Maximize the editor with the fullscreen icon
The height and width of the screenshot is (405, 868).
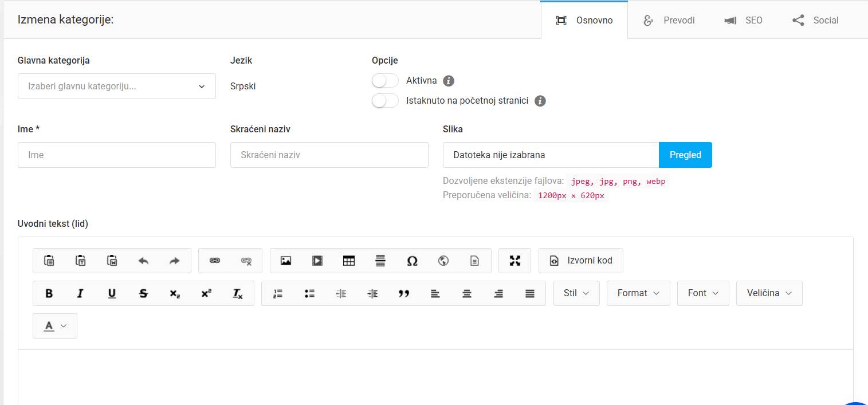click(515, 261)
